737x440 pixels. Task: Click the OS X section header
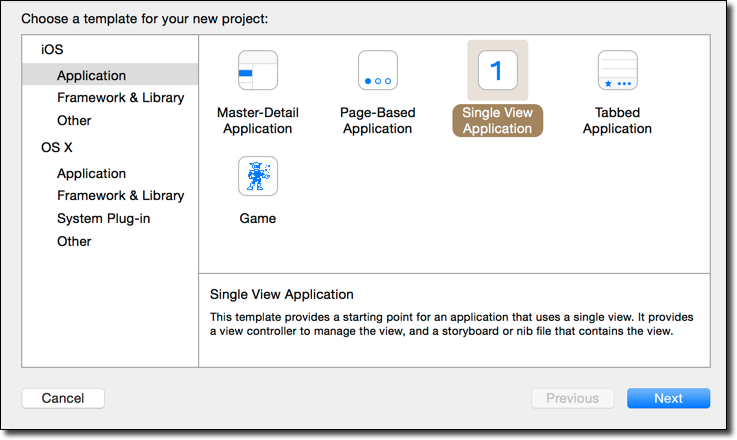coord(56,147)
